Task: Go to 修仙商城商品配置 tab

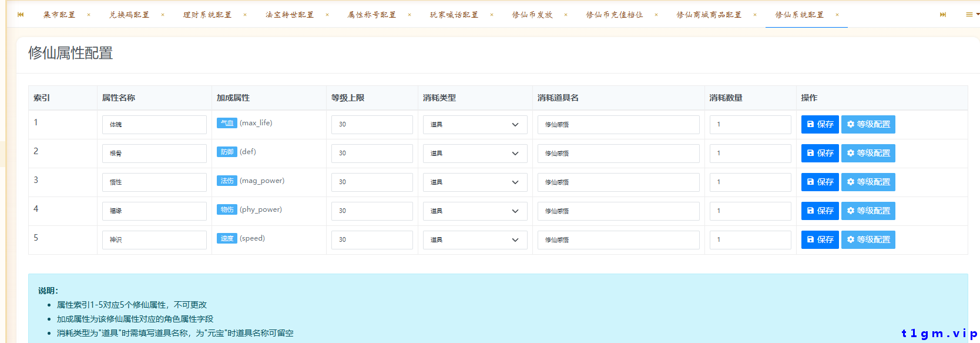Action: 709,15
